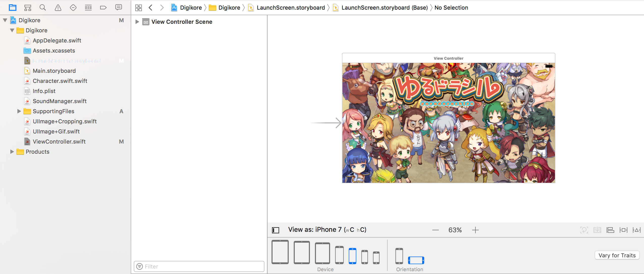Collapse the Digikore folder group

(12, 30)
